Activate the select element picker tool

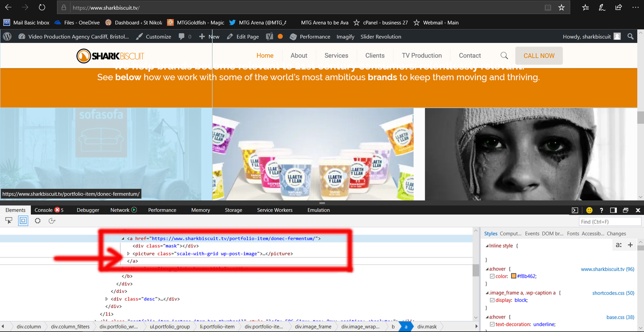point(9,221)
